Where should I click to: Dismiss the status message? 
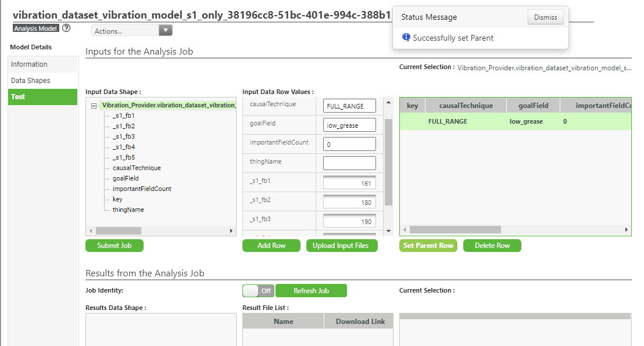[x=545, y=17]
